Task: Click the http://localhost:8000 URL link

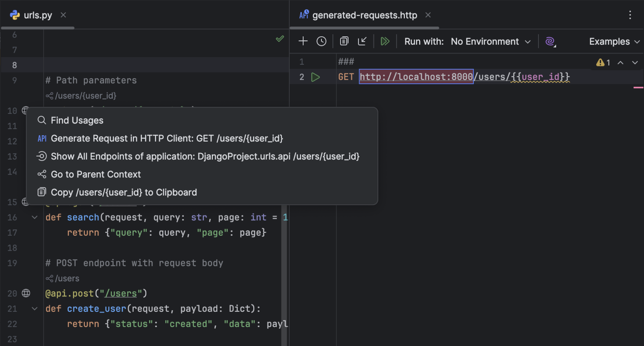Action: coord(416,77)
